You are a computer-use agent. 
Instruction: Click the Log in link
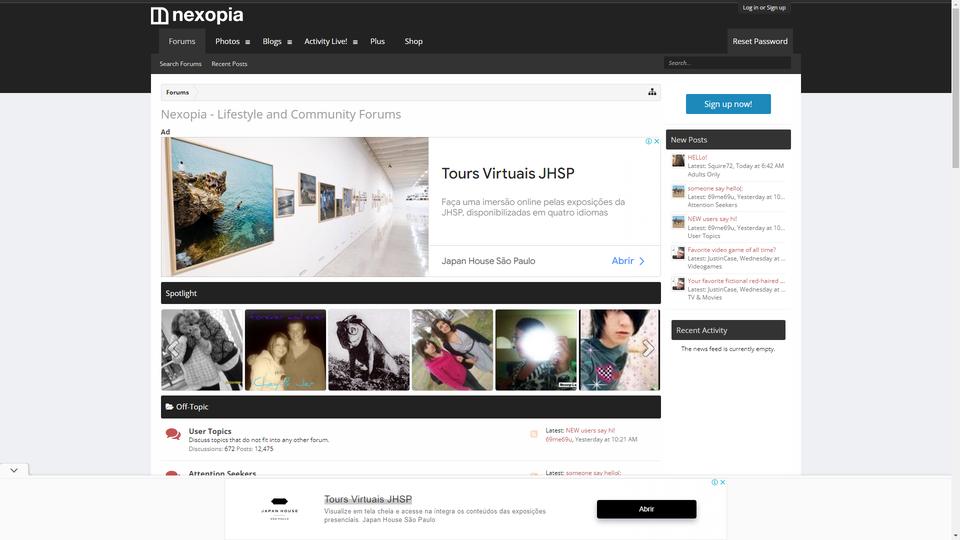pyautogui.click(x=750, y=7)
